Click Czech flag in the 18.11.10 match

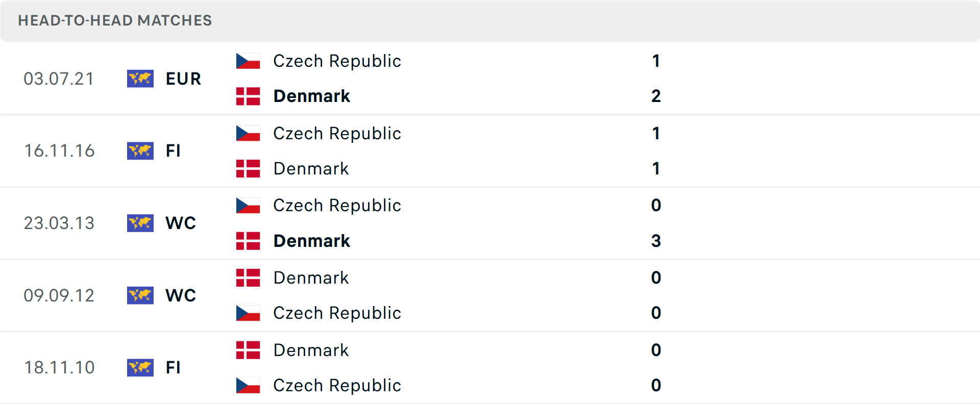(248, 386)
